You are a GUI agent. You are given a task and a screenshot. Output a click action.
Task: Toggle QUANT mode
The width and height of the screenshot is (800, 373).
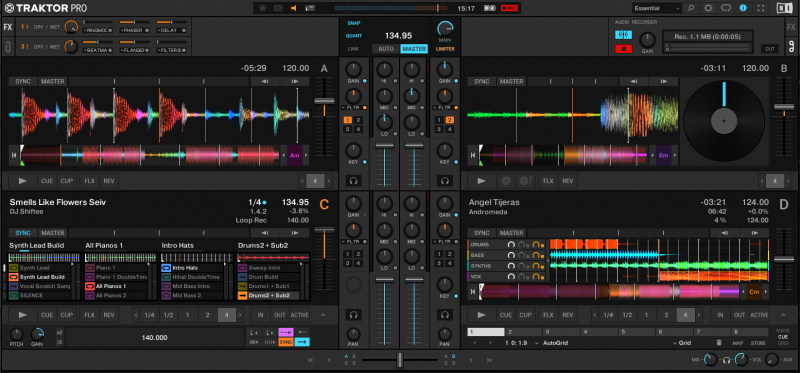(354, 36)
